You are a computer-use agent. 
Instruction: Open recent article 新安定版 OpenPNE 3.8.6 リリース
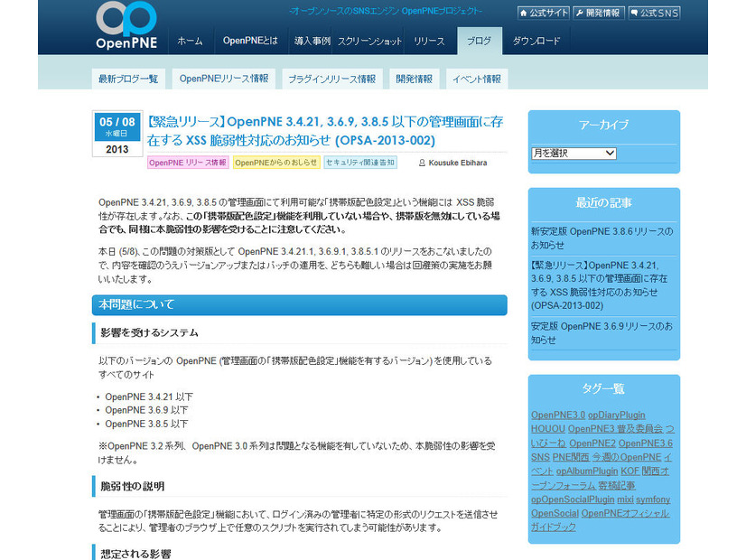pyautogui.click(x=601, y=238)
